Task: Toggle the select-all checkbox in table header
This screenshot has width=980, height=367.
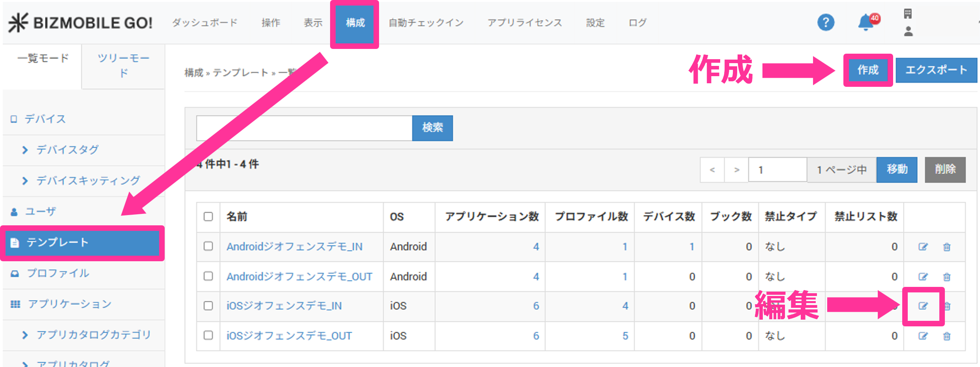Action: point(208,217)
